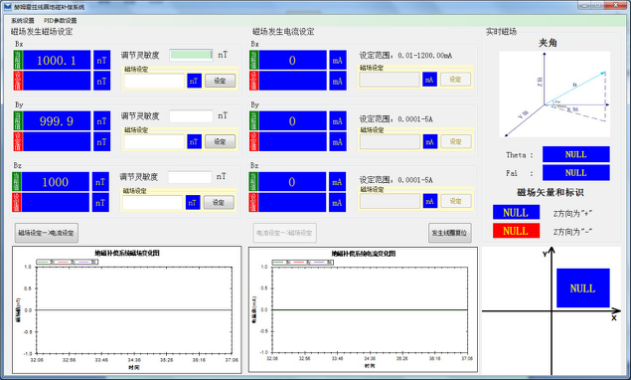
Task: Select the Bz current reading 0
Action: coord(292,182)
